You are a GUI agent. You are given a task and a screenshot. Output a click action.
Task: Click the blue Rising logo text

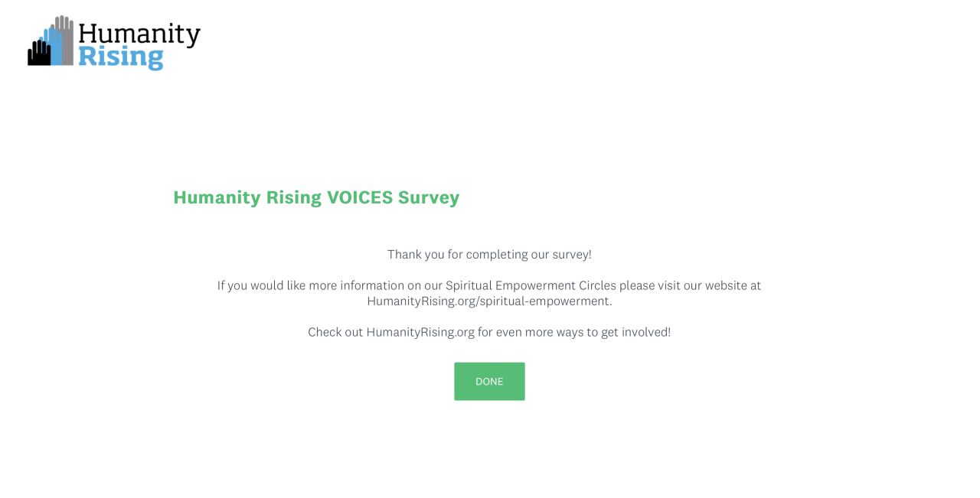120,57
